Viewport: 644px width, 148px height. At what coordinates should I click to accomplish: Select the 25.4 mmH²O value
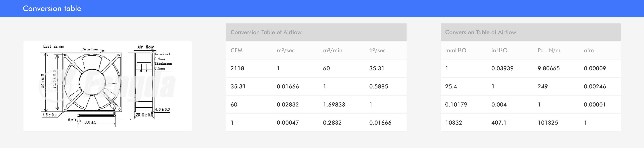tap(451, 87)
